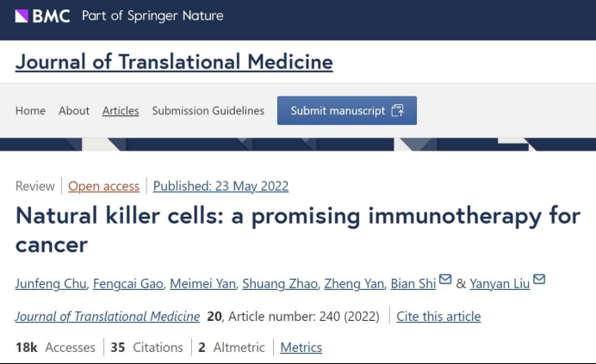The image size is (596, 364).
Task: Open the Journal of Translational Medicine homepage title
Action: [174, 63]
